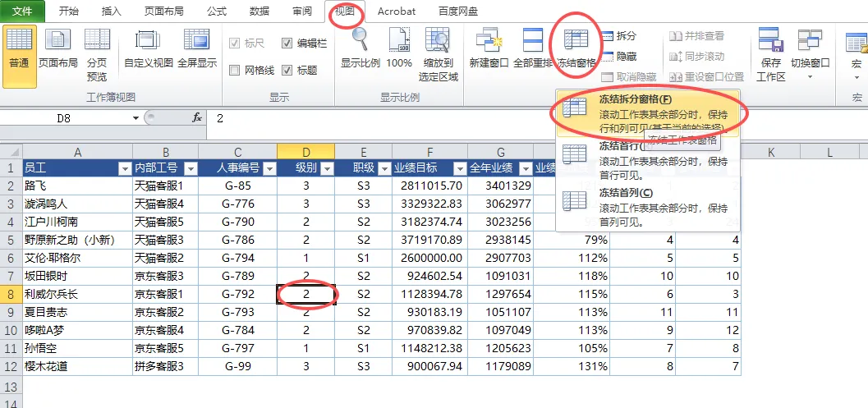
Task: Click the fx insert function icon
Action: click(197, 118)
